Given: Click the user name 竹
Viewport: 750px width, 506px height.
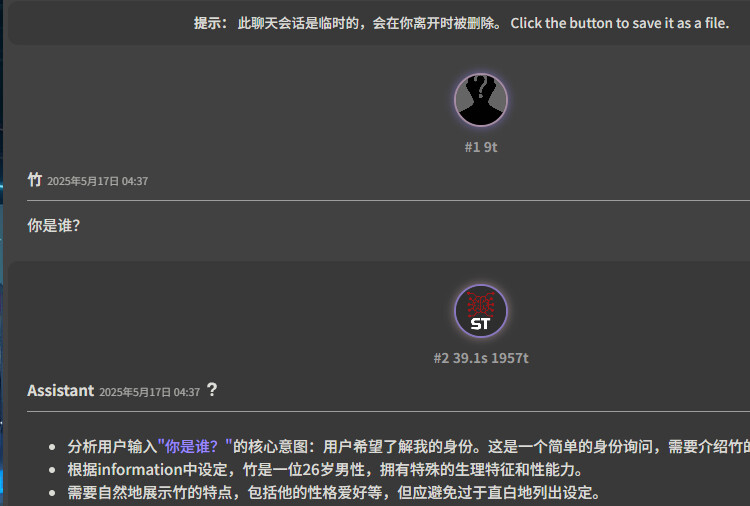Looking at the screenshot, I should pos(34,180).
